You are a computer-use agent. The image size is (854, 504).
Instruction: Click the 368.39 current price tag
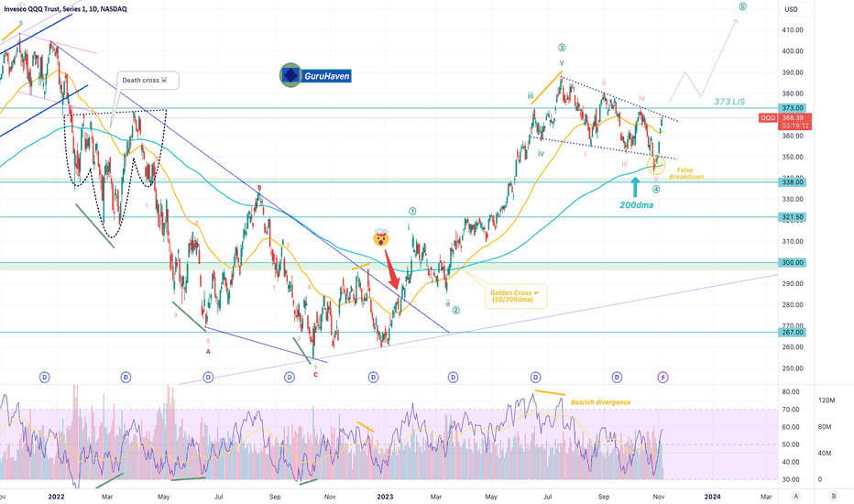pyautogui.click(x=795, y=122)
